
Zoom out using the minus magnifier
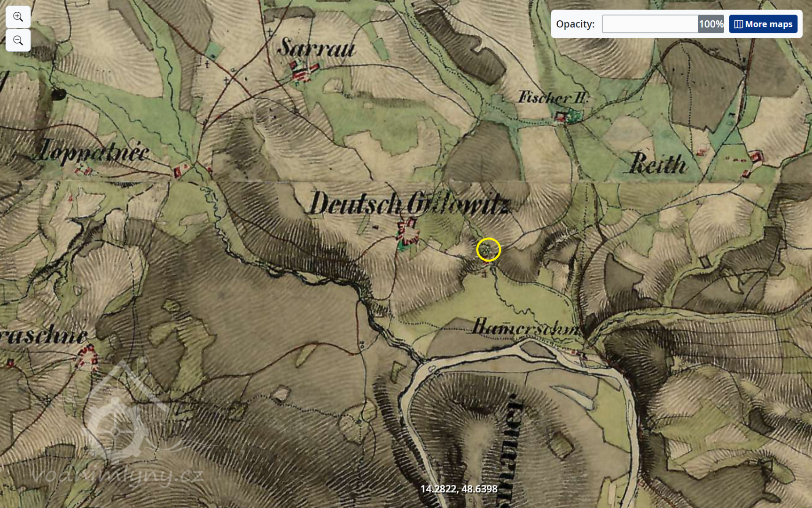[x=18, y=40]
